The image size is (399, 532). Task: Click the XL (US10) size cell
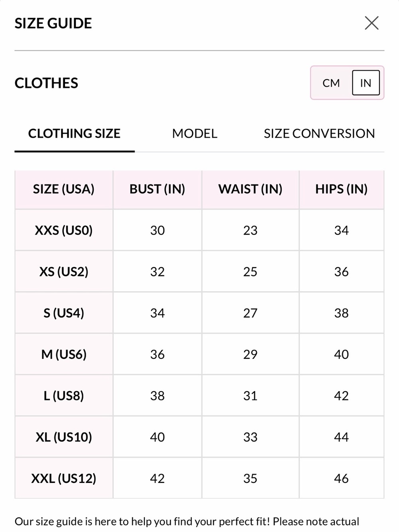click(64, 437)
